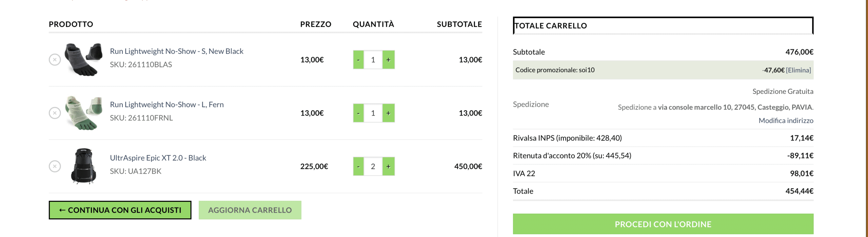The height and width of the screenshot is (237, 868).
Task: Open Run Lightweight No-Show S, New Black link
Action: (176, 51)
